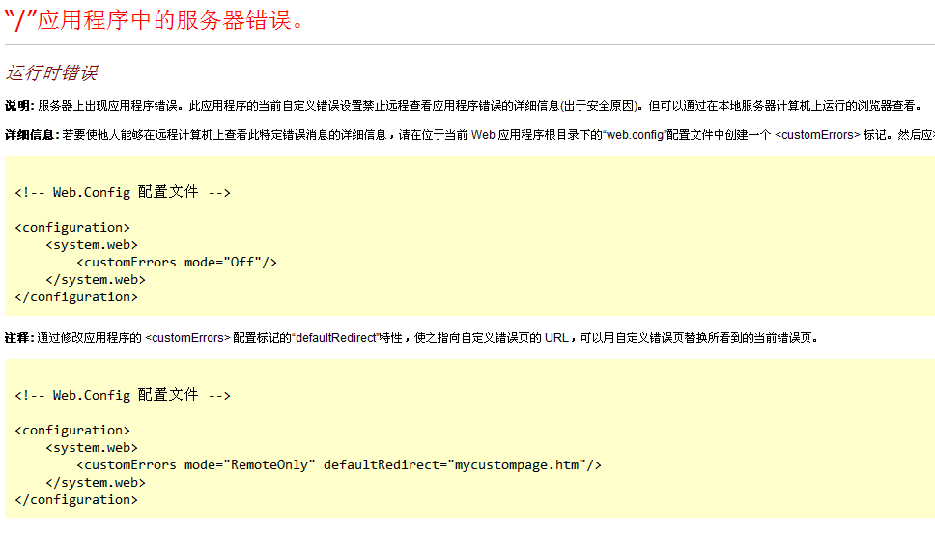Click opening <configuration> tag in first code block
The image size is (935, 560).
pyautogui.click(x=72, y=228)
